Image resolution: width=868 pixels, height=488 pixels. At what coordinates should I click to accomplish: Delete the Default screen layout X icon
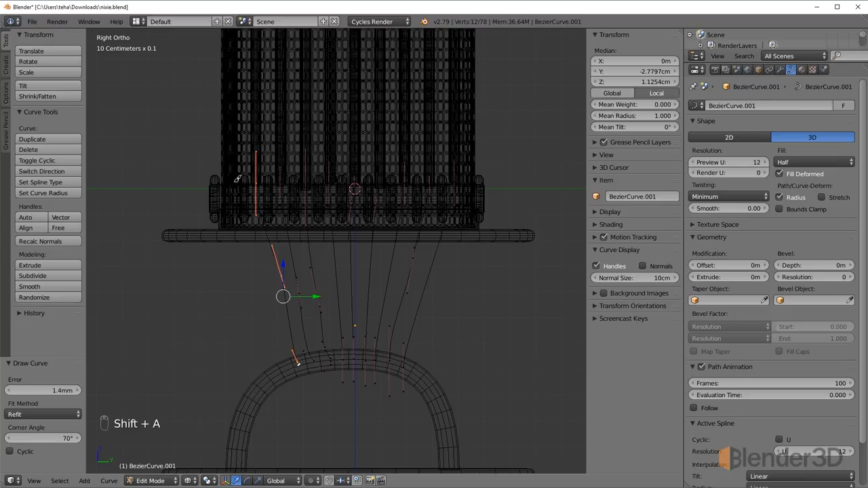pos(228,22)
